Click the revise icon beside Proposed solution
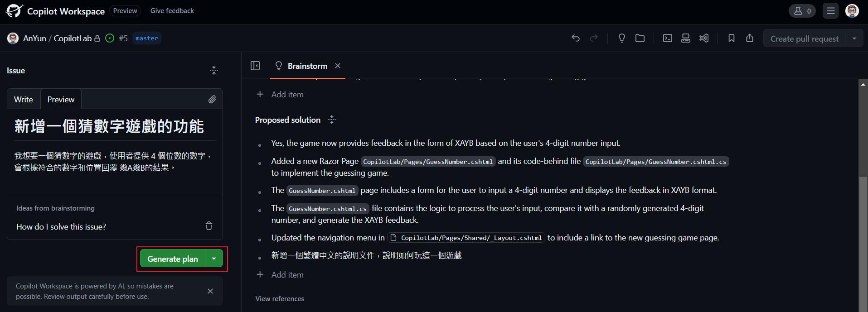This screenshot has height=312, width=868. coord(332,120)
